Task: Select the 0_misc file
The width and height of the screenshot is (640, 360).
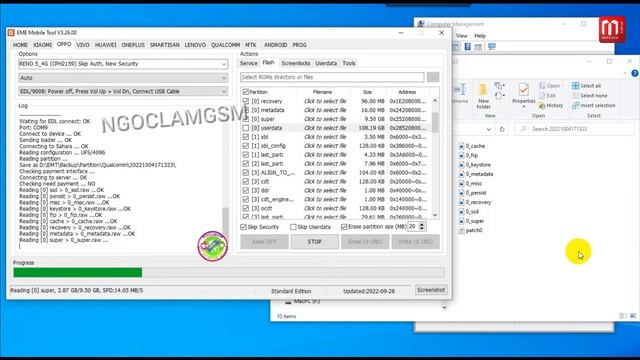Action: coord(470,183)
